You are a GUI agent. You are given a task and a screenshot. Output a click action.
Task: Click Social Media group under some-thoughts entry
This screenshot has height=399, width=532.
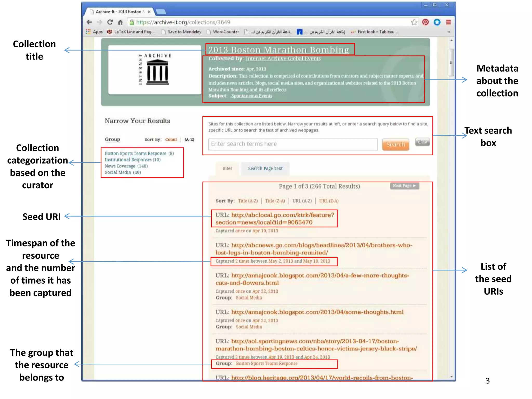point(249,327)
